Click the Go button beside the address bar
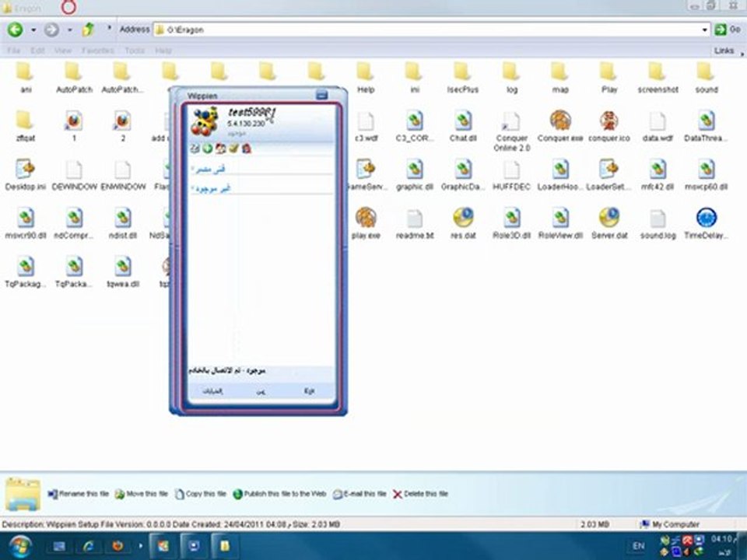 [x=728, y=30]
